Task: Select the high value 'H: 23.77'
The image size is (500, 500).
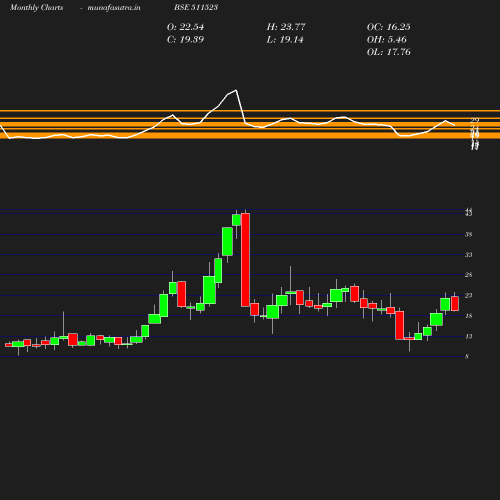Action: (286, 27)
